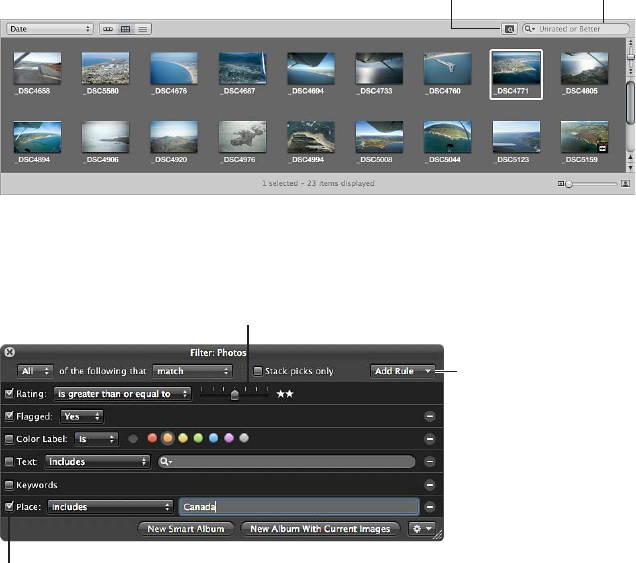
Task: Open Rating 'is greater than or equal to' dropdown
Action: point(122,393)
